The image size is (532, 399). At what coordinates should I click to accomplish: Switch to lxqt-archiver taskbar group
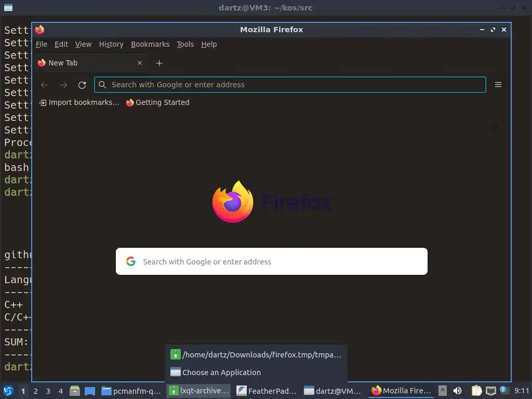point(199,391)
